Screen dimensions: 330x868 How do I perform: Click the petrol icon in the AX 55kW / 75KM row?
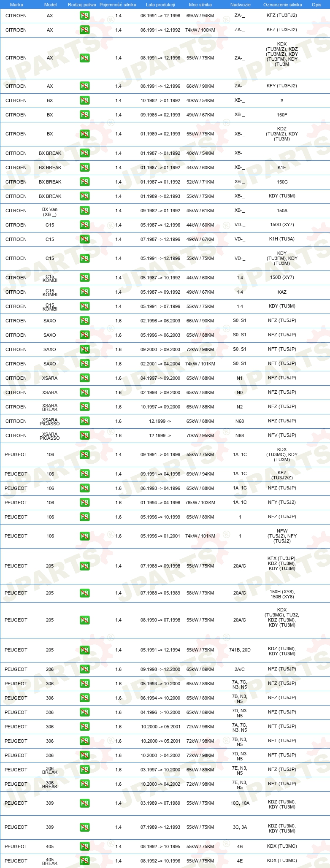[x=84, y=58]
